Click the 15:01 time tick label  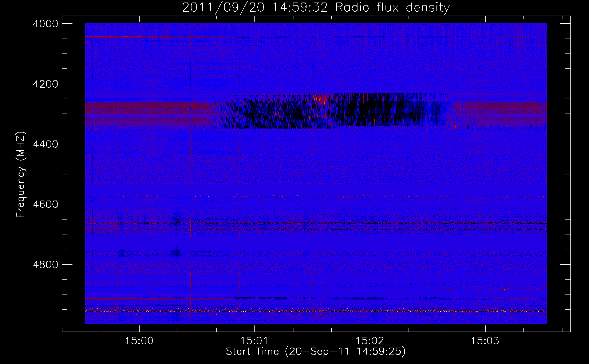point(254,341)
